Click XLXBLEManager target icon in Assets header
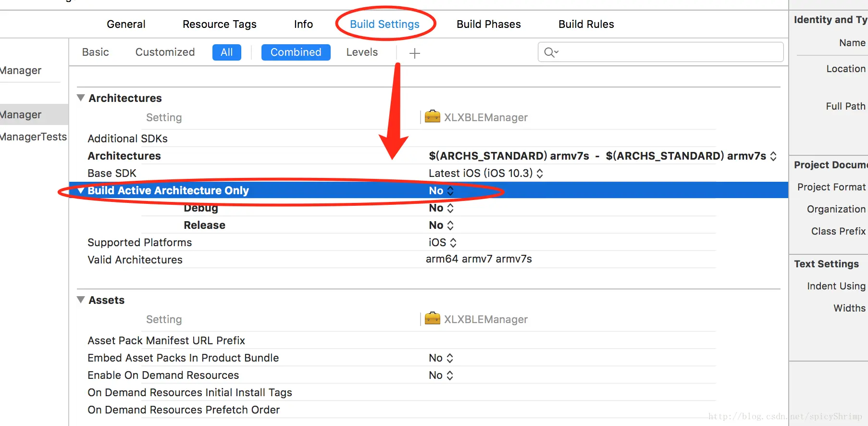This screenshot has height=426, width=868. [x=433, y=319]
